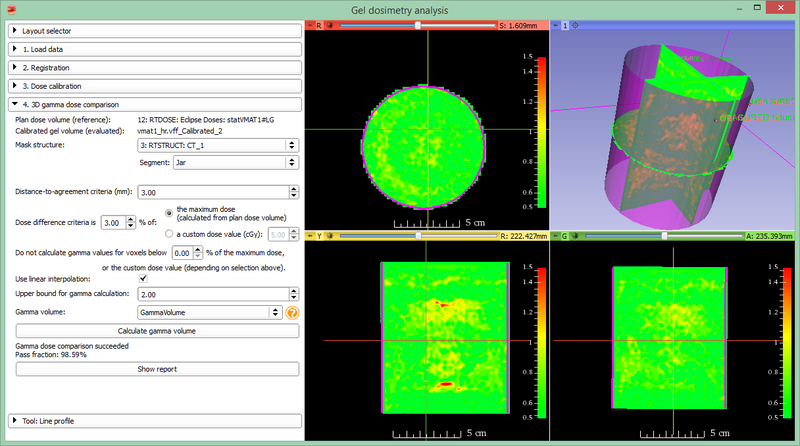Open the Segment dropdown showing Jar
This screenshot has height=446, width=800.
tap(237, 164)
